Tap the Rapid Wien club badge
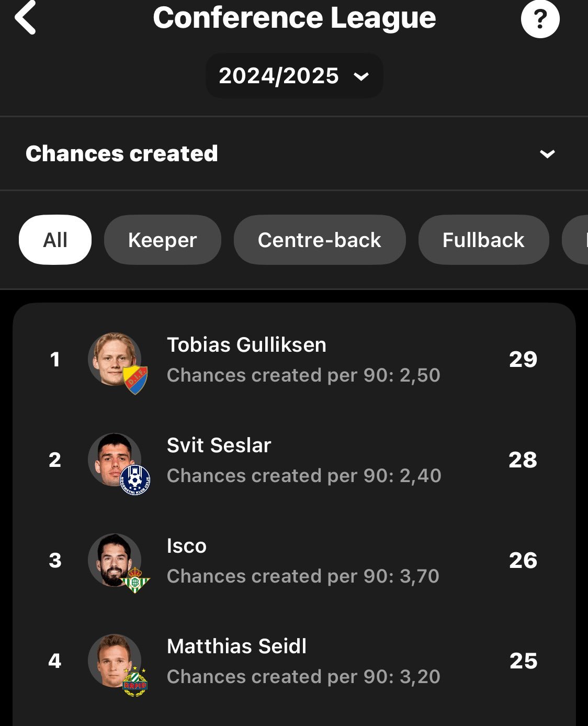 (x=135, y=681)
